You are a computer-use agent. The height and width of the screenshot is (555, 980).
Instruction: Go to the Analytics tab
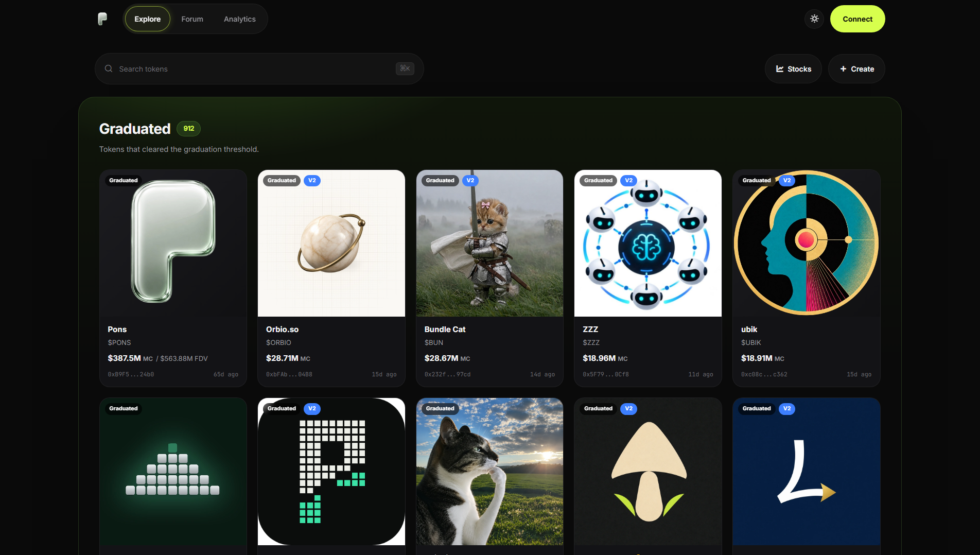pos(240,19)
